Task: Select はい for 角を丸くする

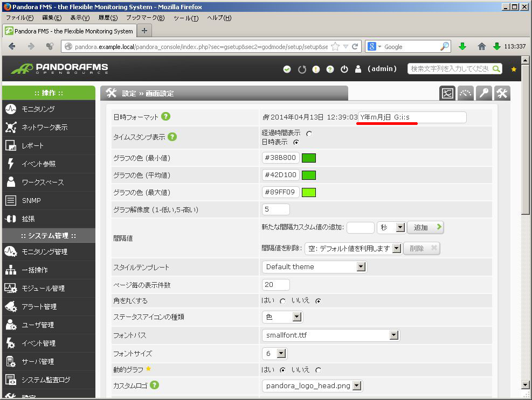Action: click(x=282, y=301)
